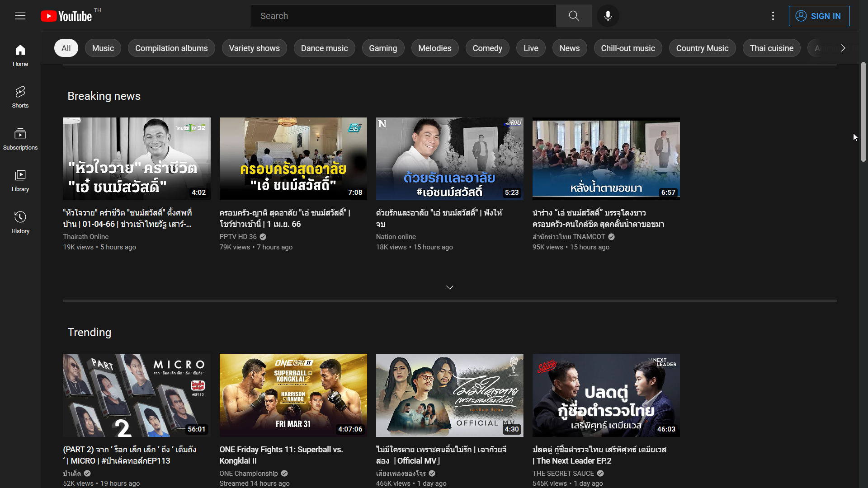Select Variety shows chip
This screenshot has width=868, height=488.
click(x=255, y=48)
